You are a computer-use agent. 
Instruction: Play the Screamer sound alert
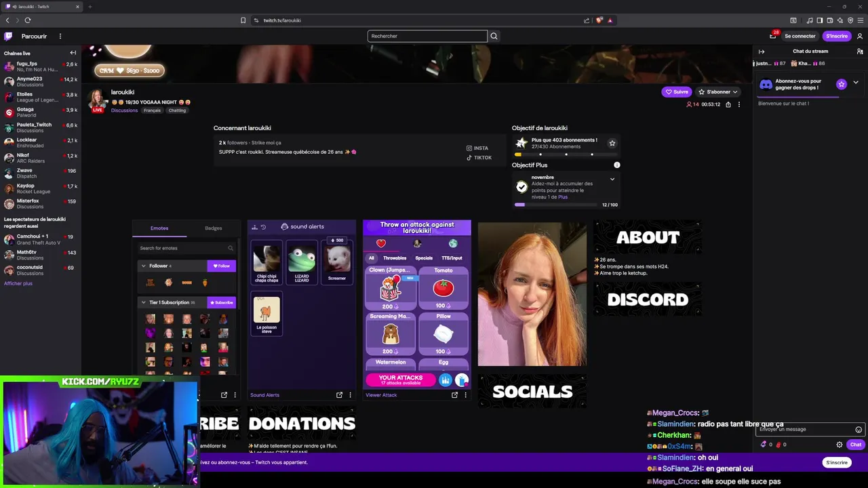(x=337, y=262)
